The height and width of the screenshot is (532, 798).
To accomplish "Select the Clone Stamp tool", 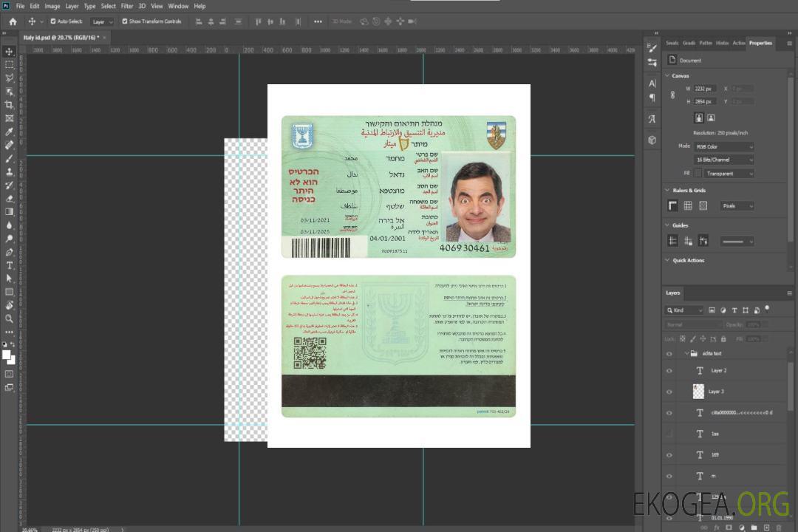I will coord(9,172).
